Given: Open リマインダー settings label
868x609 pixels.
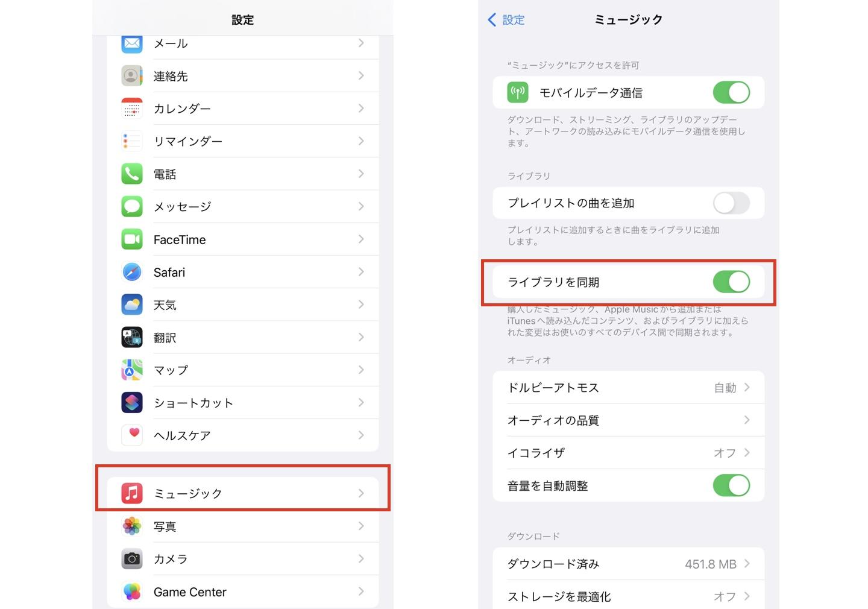Looking at the screenshot, I should [188, 141].
